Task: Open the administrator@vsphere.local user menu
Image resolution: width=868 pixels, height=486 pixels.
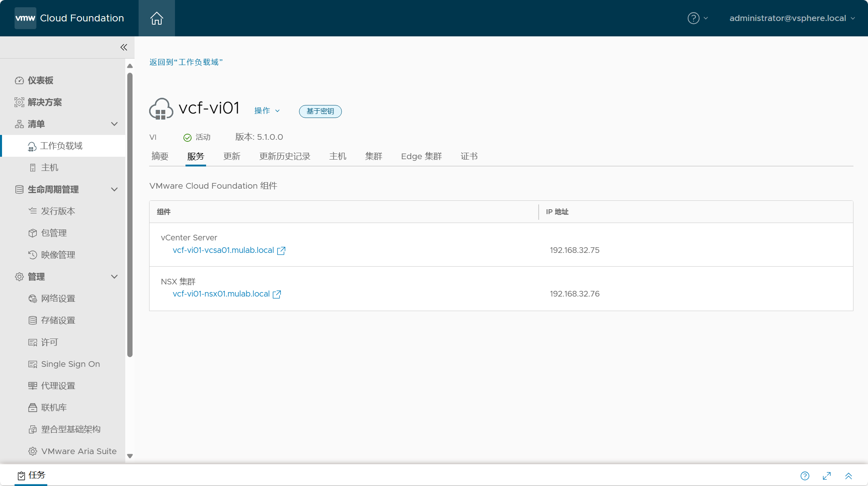Action: pyautogui.click(x=792, y=18)
